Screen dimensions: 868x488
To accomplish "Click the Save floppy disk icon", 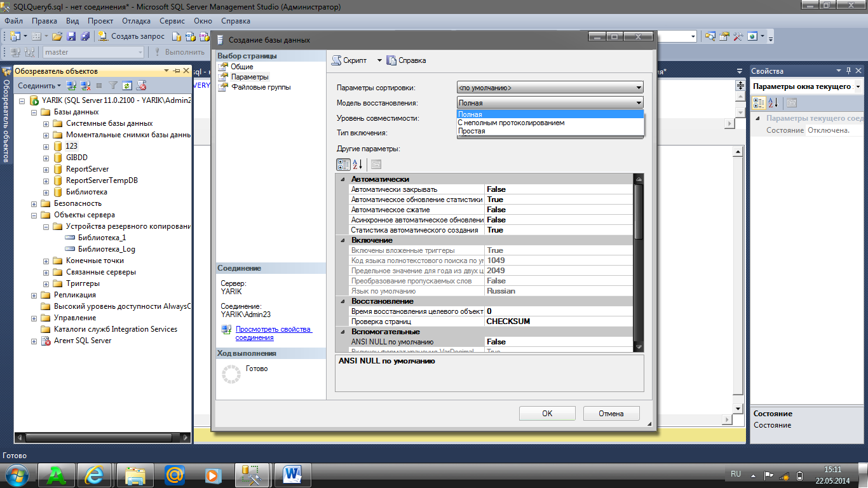I will [71, 36].
